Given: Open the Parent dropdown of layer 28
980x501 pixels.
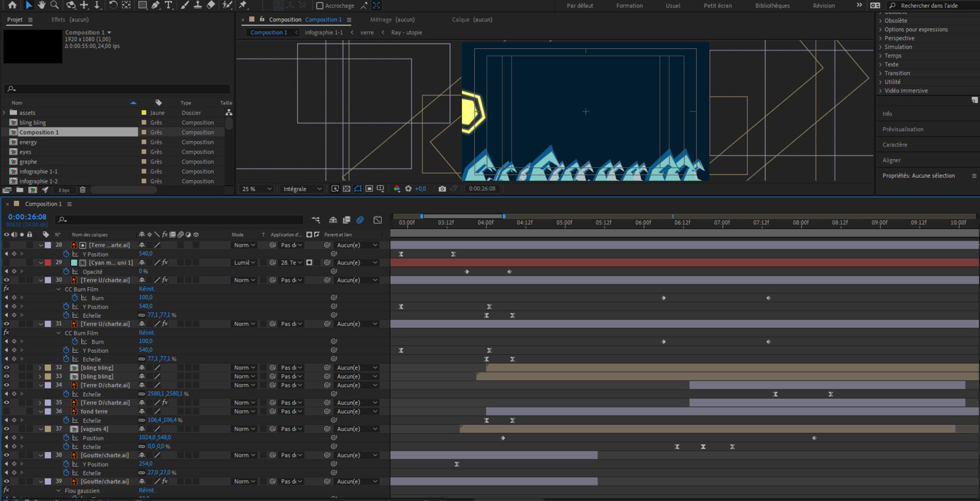Looking at the screenshot, I should pyautogui.click(x=356, y=245).
